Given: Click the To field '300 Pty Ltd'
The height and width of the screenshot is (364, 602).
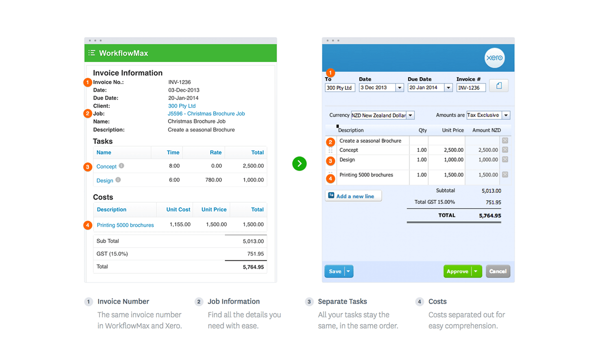Looking at the screenshot, I should (x=340, y=88).
